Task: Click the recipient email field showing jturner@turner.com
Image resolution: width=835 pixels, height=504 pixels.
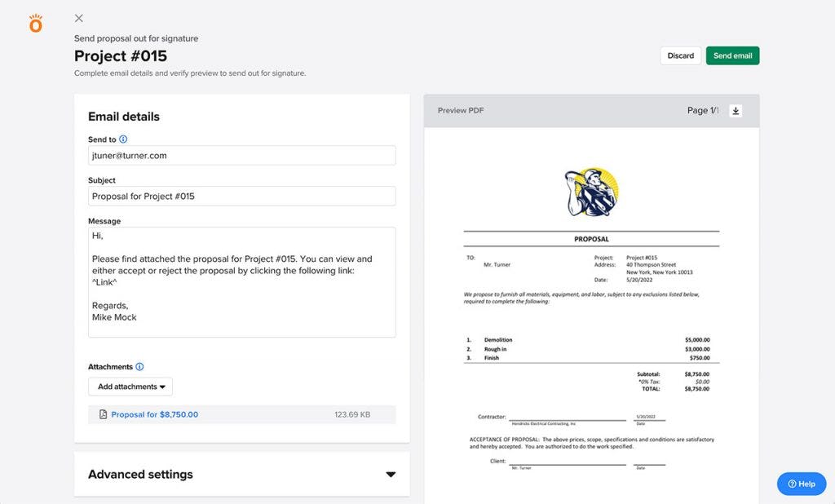Action: point(242,155)
